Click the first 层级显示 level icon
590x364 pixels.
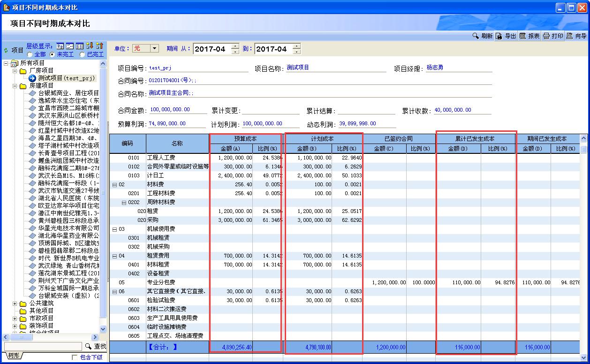coord(60,46)
